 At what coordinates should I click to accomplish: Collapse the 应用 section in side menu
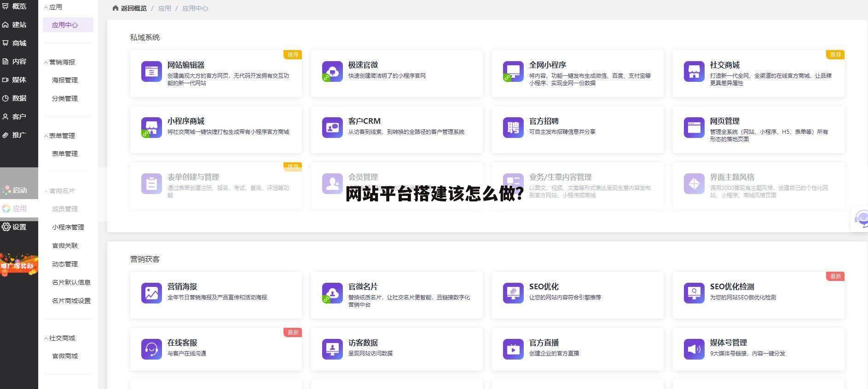coord(46,7)
